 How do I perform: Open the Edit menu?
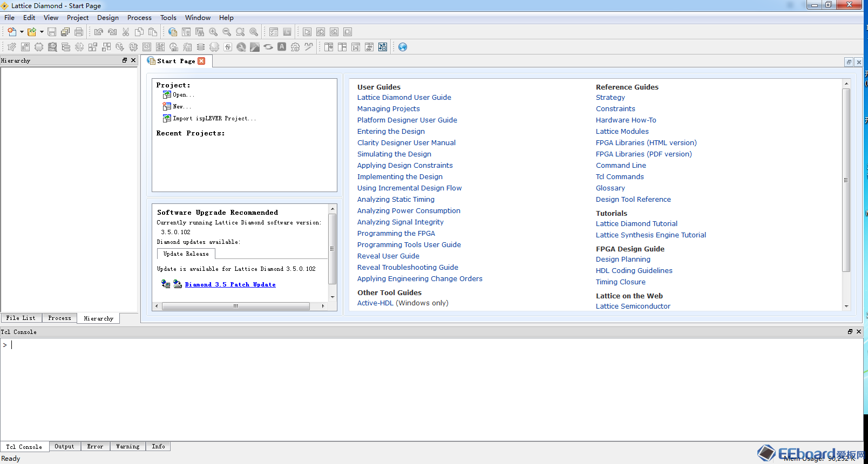(29, 18)
